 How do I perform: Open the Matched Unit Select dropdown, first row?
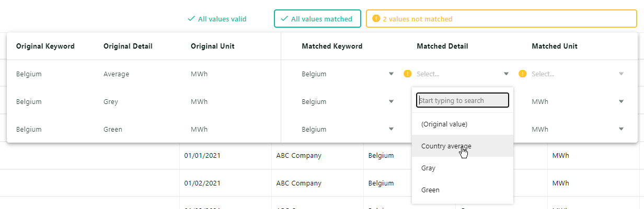point(621,74)
